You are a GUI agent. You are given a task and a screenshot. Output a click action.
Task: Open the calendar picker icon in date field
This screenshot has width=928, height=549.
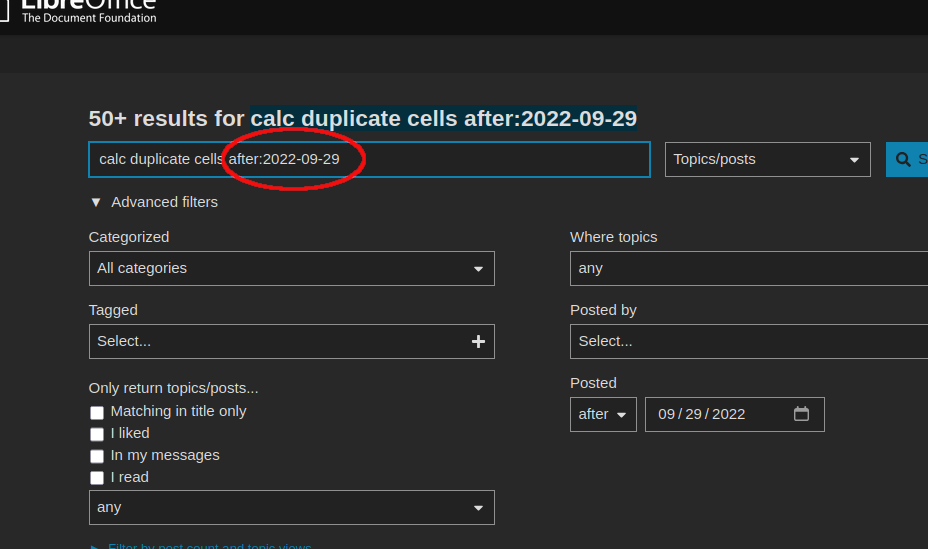801,414
